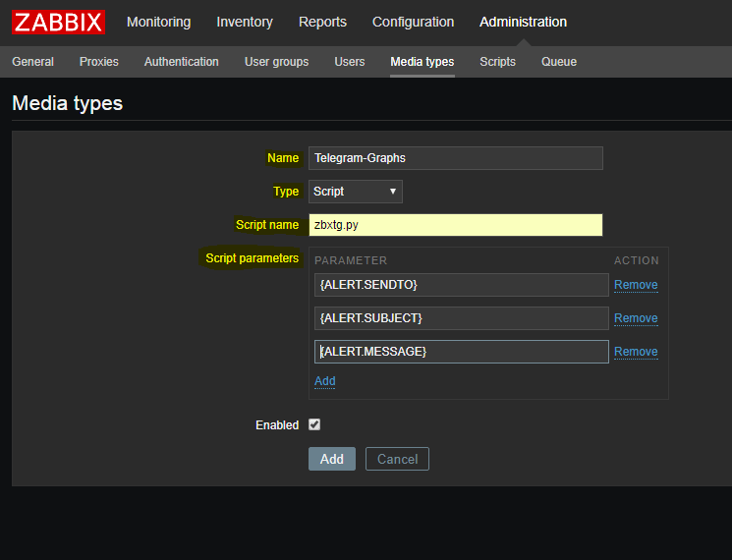732x560 pixels.
Task: Toggle the Enabled checkbox
Action: point(314,425)
